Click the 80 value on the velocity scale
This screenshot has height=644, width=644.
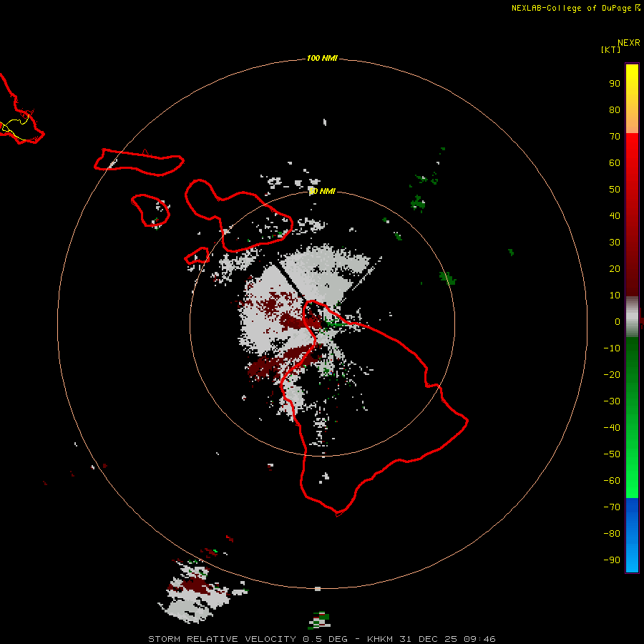click(615, 110)
